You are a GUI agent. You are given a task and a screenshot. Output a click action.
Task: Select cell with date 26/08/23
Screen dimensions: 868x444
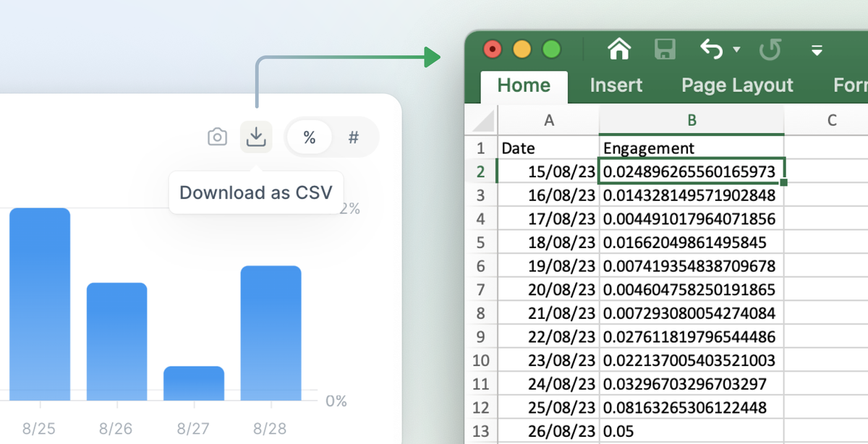(548, 431)
